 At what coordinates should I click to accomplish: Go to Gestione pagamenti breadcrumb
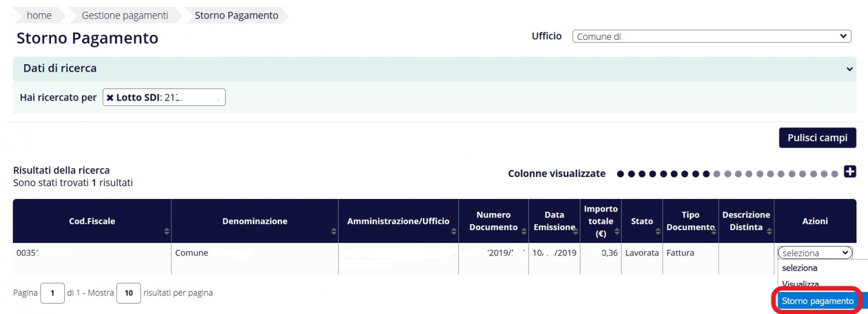125,16
